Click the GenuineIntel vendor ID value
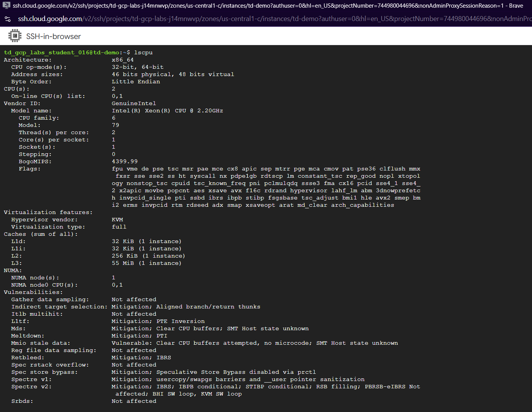The width and height of the screenshot is (532, 412). [134, 104]
